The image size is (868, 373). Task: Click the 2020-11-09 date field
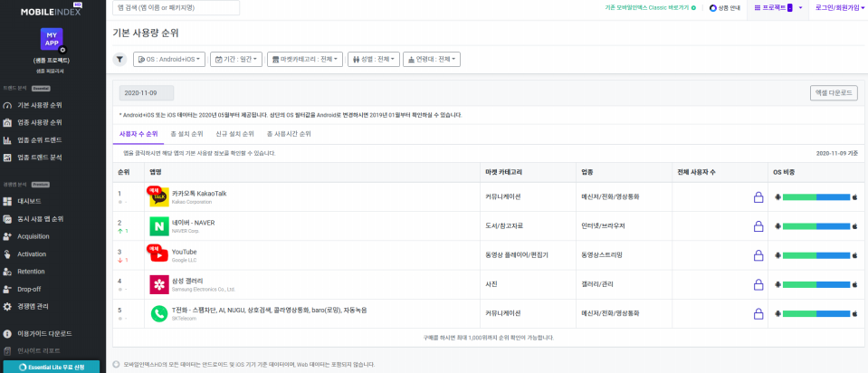click(147, 93)
